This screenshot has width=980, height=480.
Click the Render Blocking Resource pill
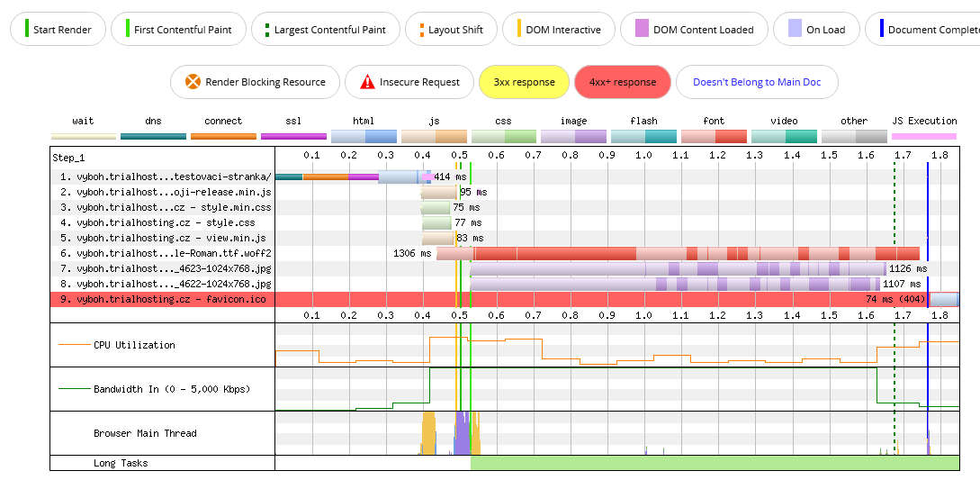[x=255, y=82]
